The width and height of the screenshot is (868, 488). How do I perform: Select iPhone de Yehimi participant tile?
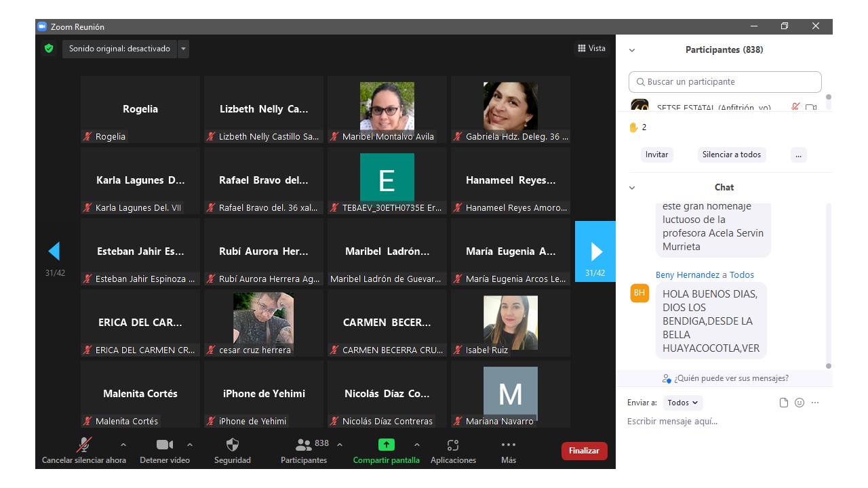(x=264, y=394)
